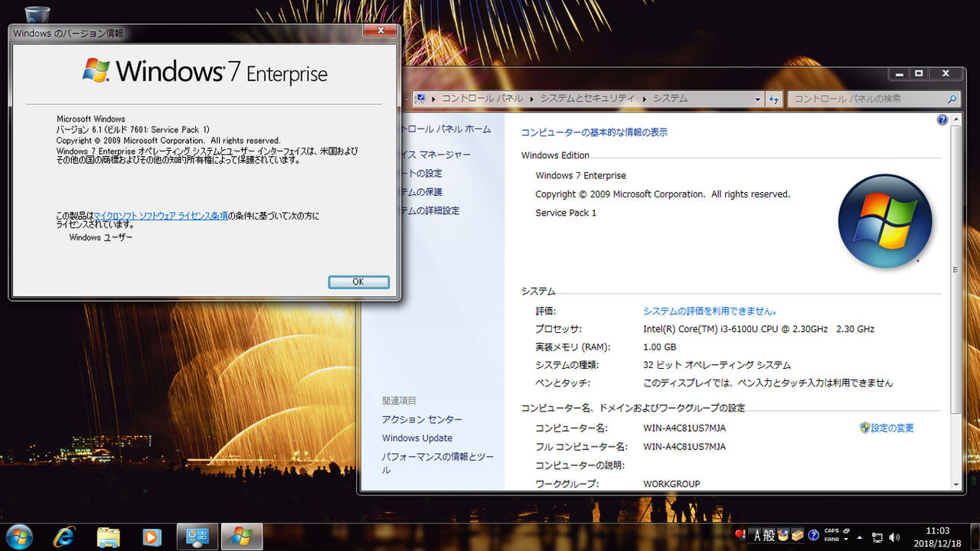
Task: Toggle CAPS lock indicator in language bar
Action: click(x=831, y=530)
